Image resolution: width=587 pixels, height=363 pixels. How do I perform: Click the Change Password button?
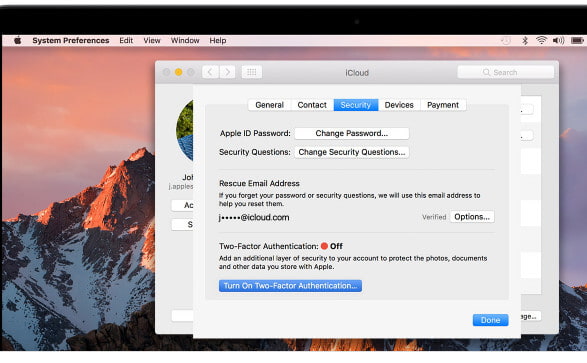pyautogui.click(x=352, y=133)
